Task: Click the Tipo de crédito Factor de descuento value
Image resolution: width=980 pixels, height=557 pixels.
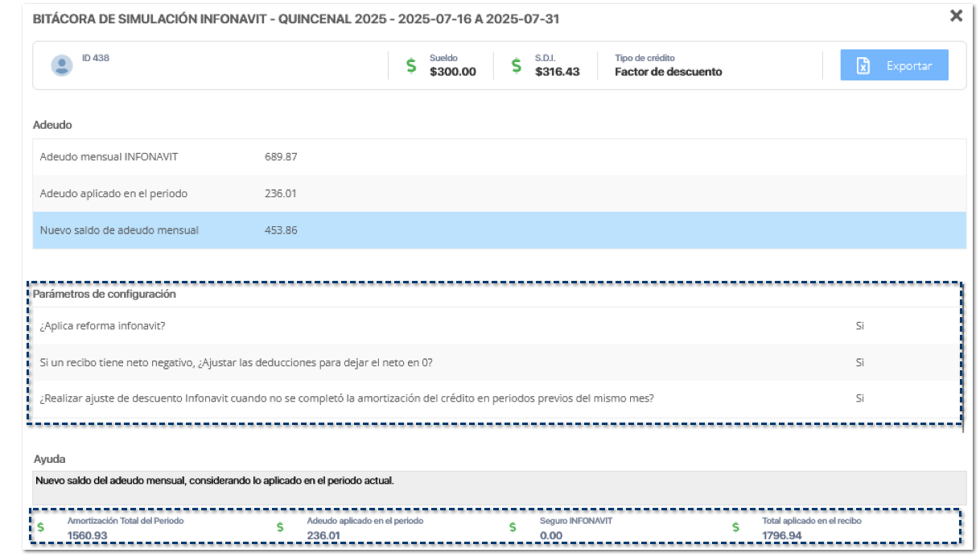Action: coord(668,72)
